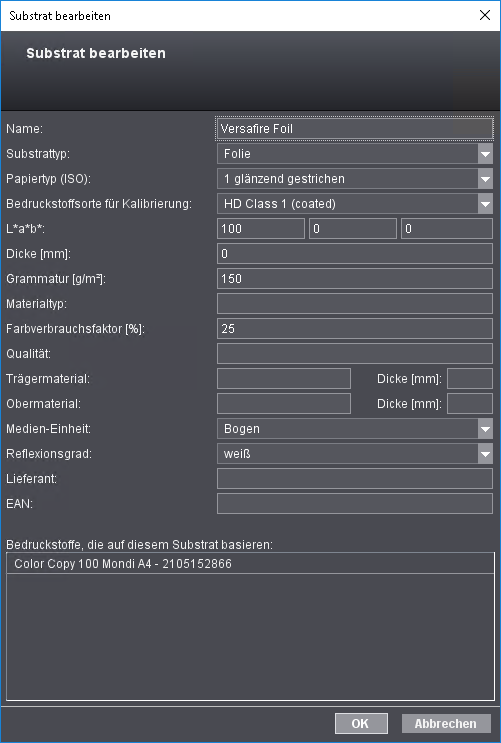Select the b* value input field
Viewport: 501px width, 743px height.
(x=446, y=229)
